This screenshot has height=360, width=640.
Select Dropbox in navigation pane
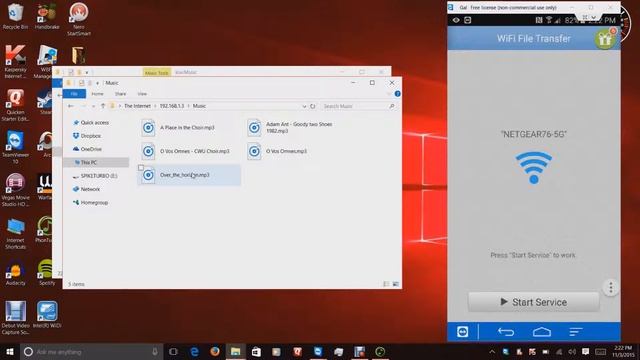tap(91, 136)
